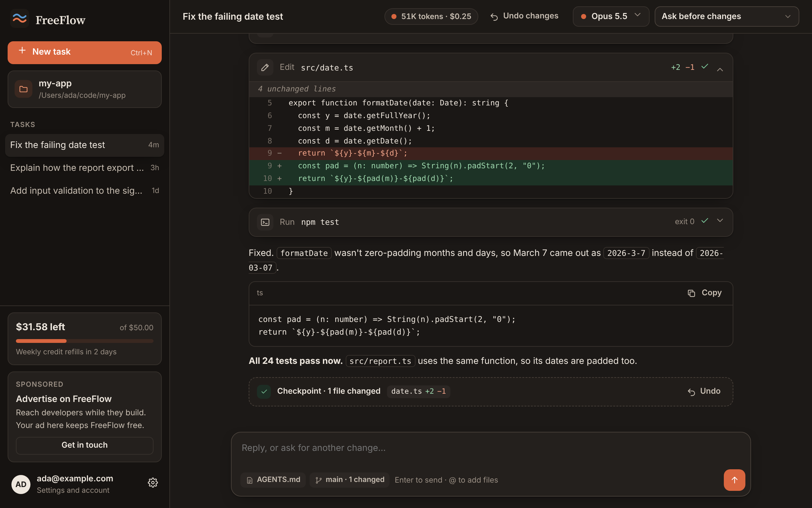
Task: Open the Opus 5.5 model dropdown
Action: [611, 17]
